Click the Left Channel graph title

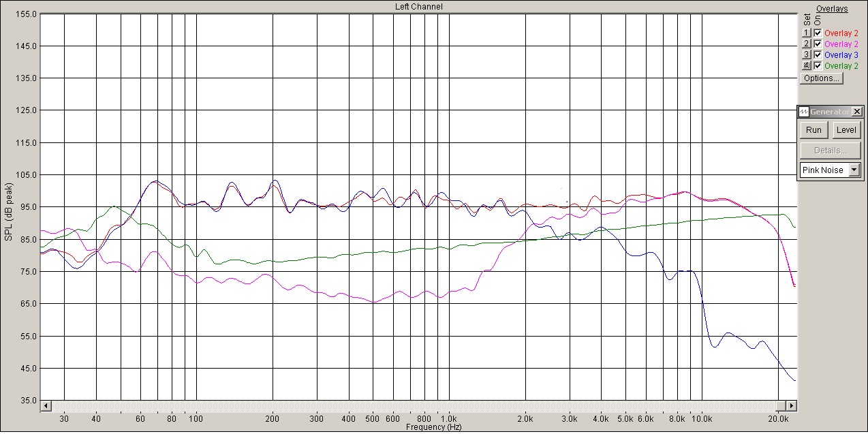[x=418, y=7]
